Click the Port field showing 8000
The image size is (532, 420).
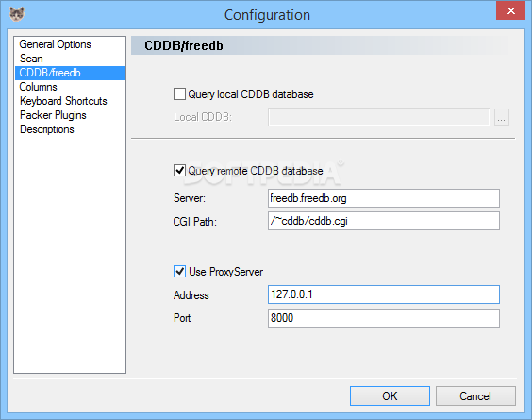click(384, 318)
